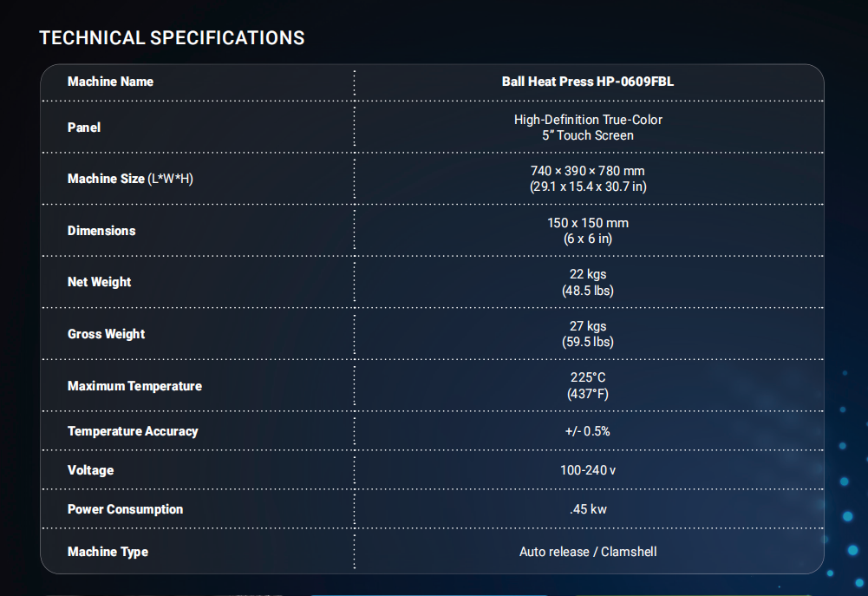
Task: Click the 740 × 390 × 780 mm value
Action: click(588, 171)
